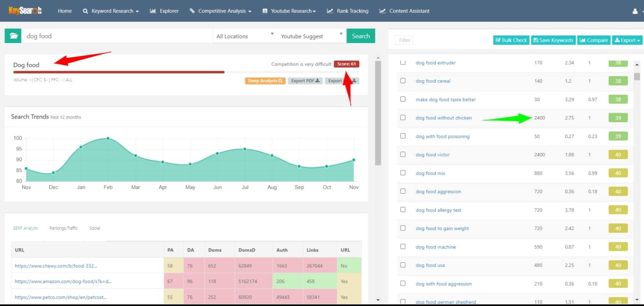
Task: Check the box for dog food victor
Action: 403,154
